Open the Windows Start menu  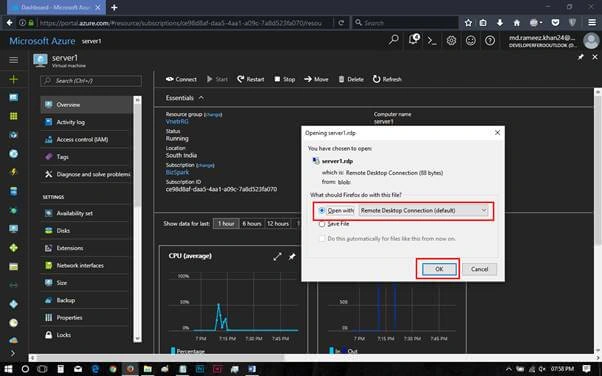(x=8, y=369)
